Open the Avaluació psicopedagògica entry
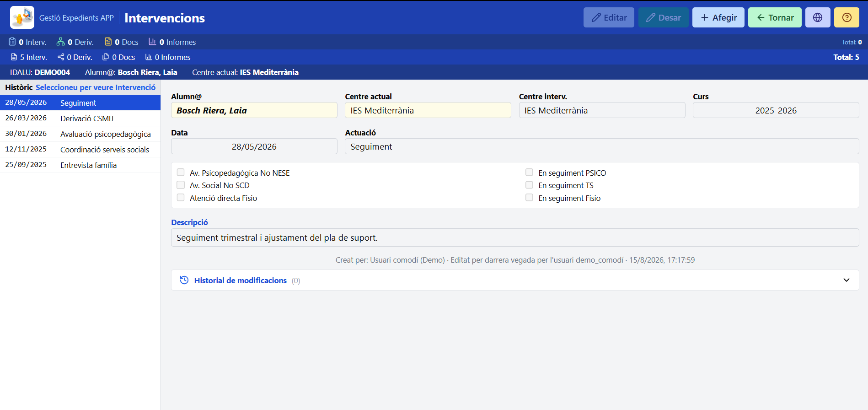 (x=80, y=134)
